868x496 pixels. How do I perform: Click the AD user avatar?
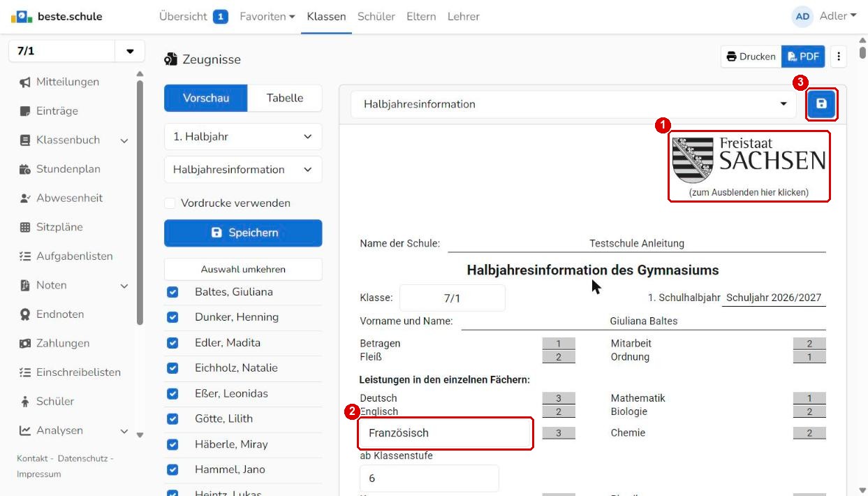802,17
